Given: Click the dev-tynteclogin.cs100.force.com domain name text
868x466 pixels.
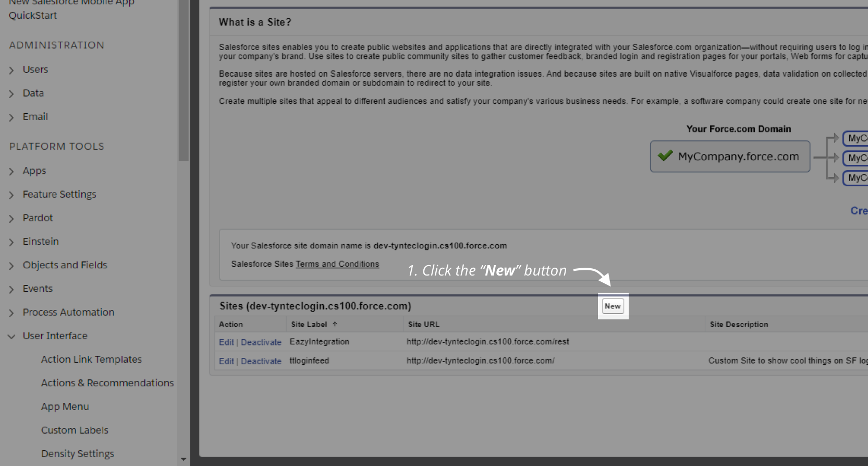Looking at the screenshot, I should pos(440,245).
